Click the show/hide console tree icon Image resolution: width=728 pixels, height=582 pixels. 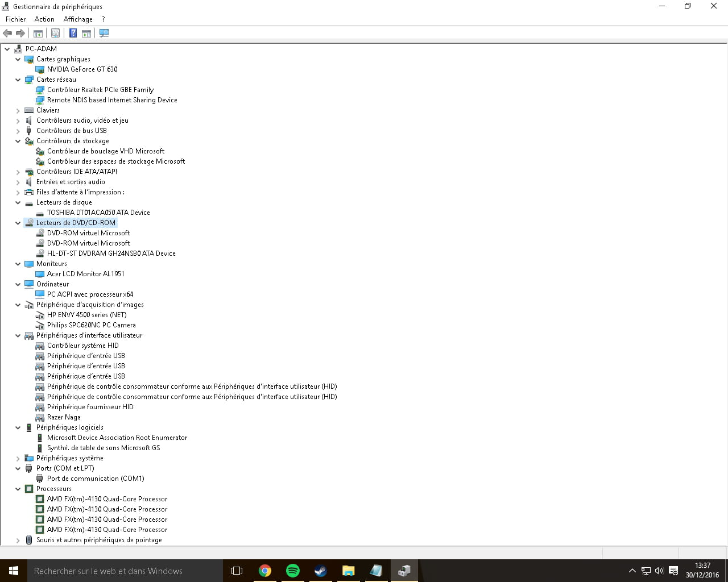pyautogui.click(x=38, y=33)
